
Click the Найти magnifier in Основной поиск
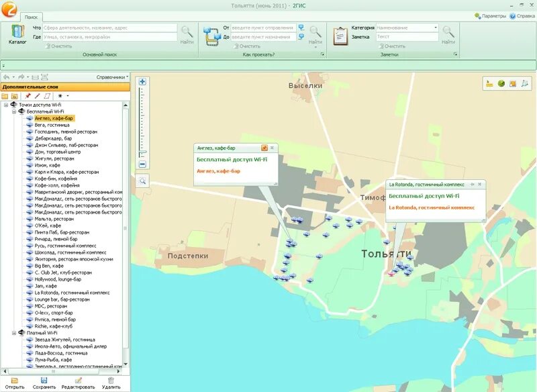tap(187, 34)
